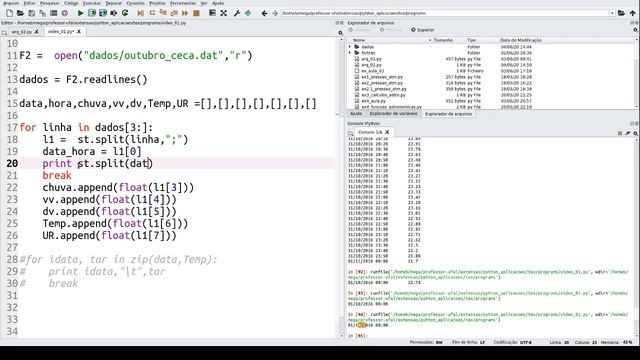Step over current line debug icon

152,13
